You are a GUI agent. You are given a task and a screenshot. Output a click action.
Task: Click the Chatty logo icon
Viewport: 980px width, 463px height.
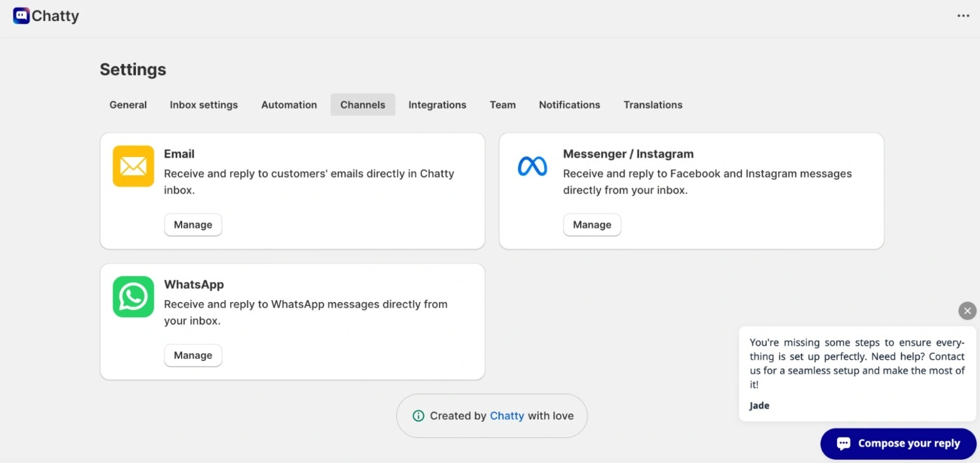(x=21, y=16)
